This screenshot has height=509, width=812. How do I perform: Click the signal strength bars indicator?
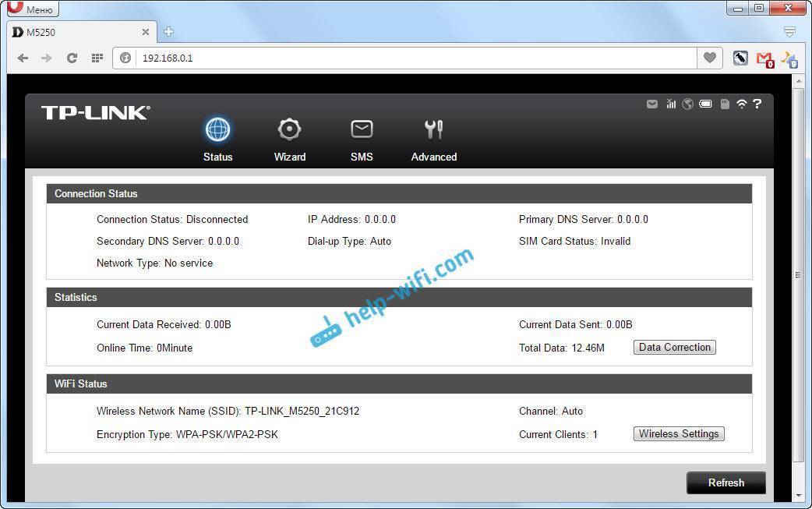coord(671,104)
